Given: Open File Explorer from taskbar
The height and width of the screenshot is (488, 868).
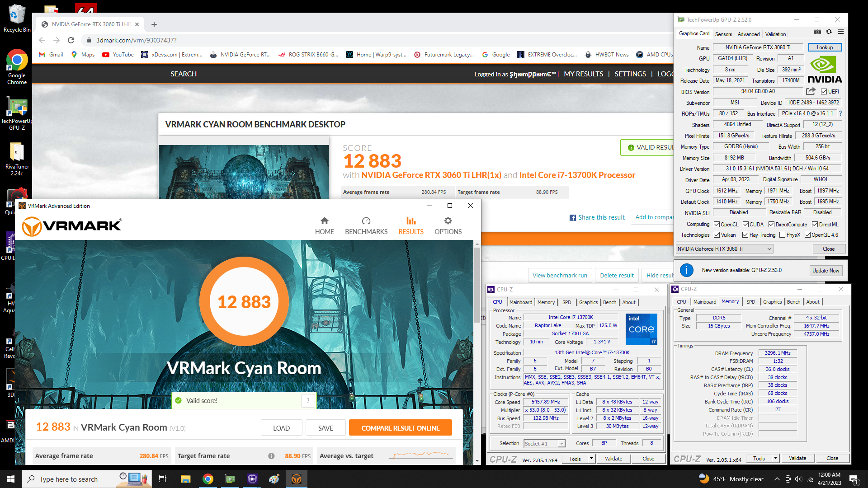Looking at the screenshot, I should [185, 479].
